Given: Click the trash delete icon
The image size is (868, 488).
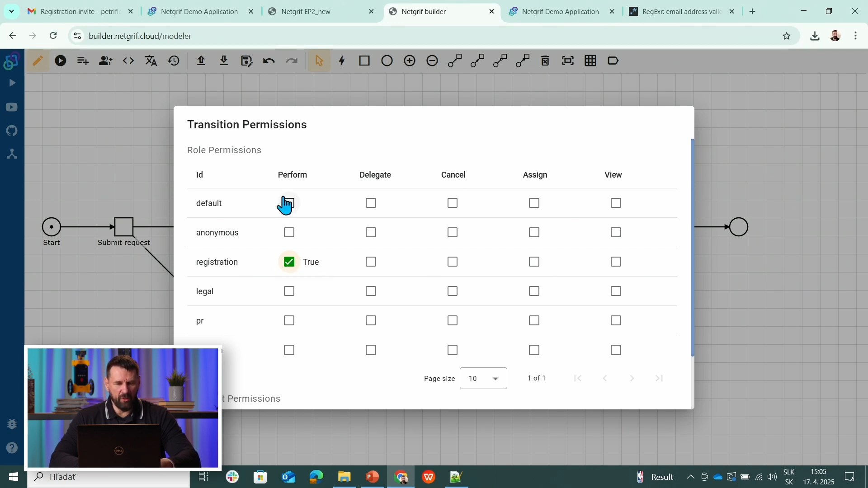Looking at the screenshot, I should click(x=545, y=60).
